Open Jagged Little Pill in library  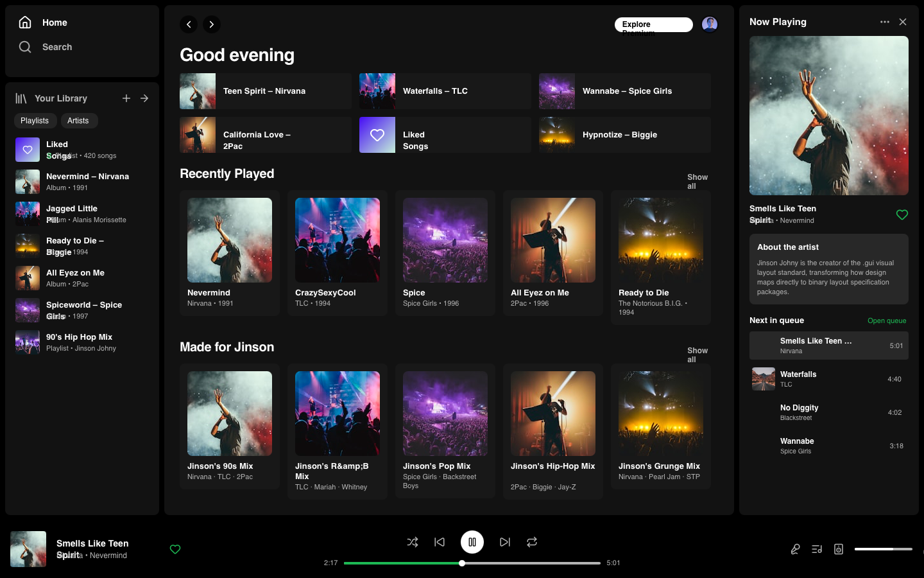(x=82, y=214)
